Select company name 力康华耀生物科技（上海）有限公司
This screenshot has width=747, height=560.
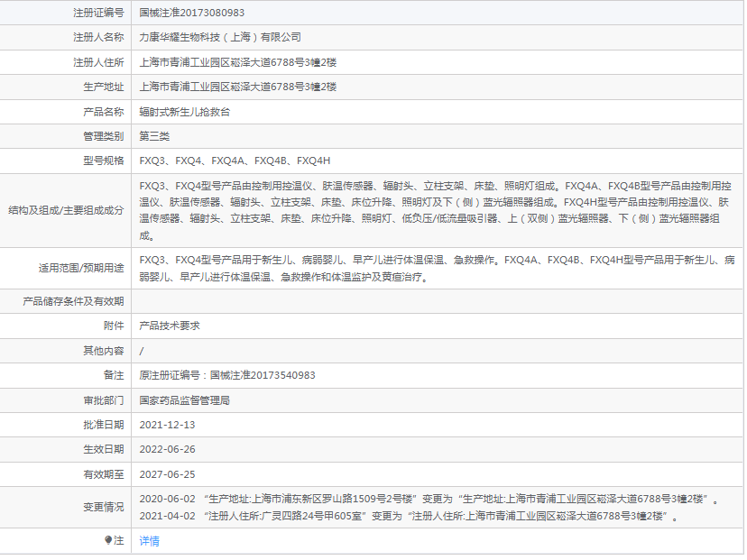coord(219,37)
